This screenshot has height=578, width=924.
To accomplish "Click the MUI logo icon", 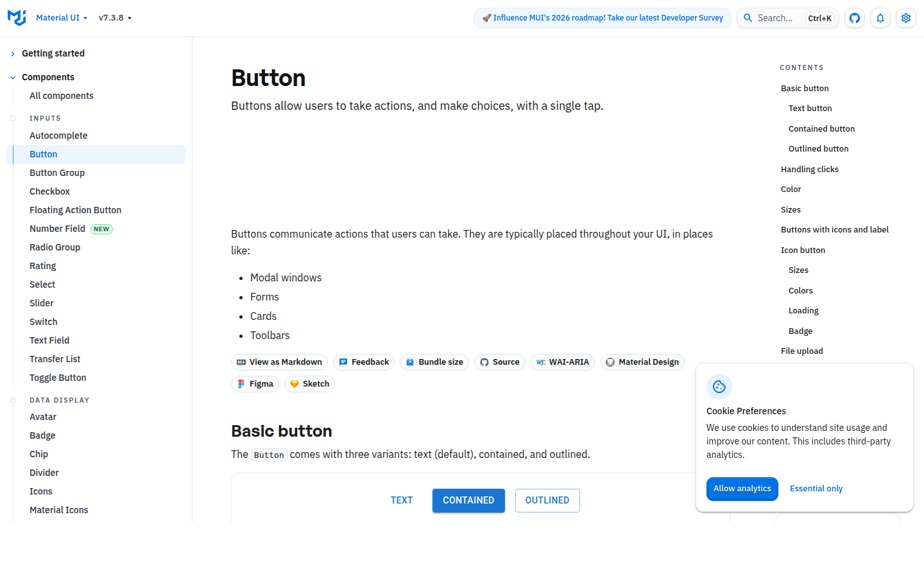I will pyautogui.click(x=17, y=18).
